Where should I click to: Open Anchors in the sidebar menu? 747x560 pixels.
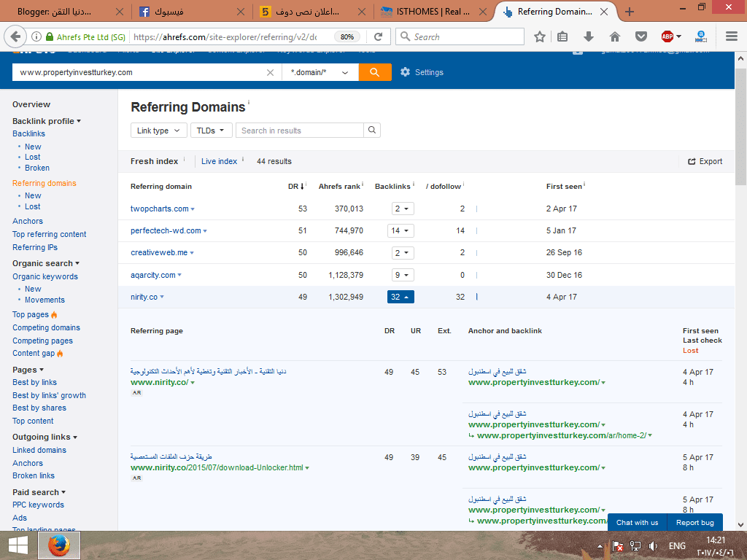(x=28, y=221)
